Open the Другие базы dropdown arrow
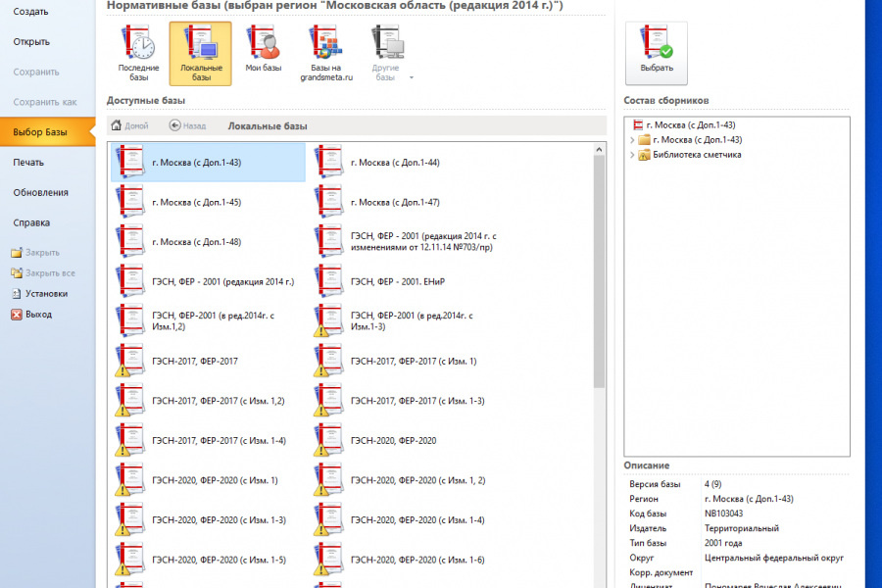This screenshot has width=882, height=588. click(412, 77)
